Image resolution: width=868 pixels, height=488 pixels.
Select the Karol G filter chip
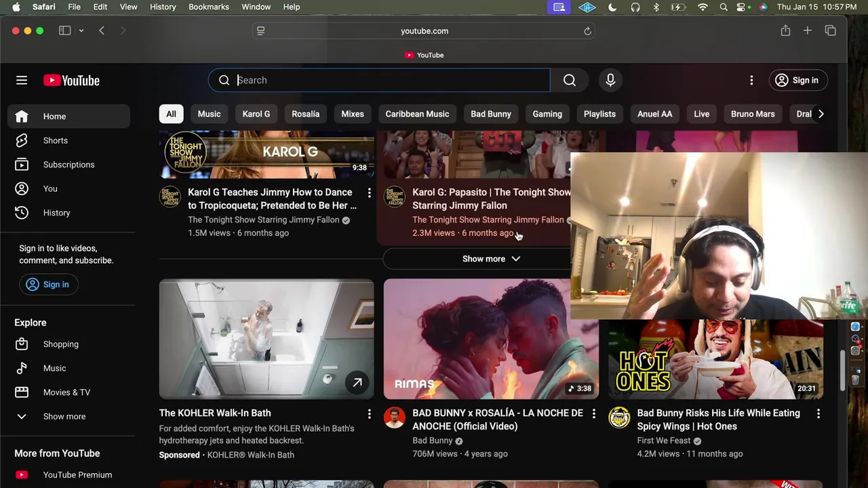[x=256, y=114]
